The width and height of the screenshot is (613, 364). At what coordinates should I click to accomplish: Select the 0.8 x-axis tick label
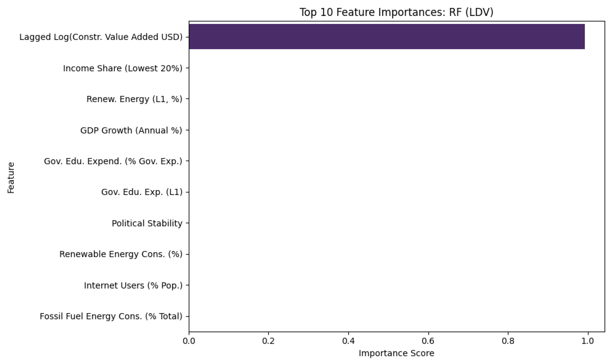508,341
